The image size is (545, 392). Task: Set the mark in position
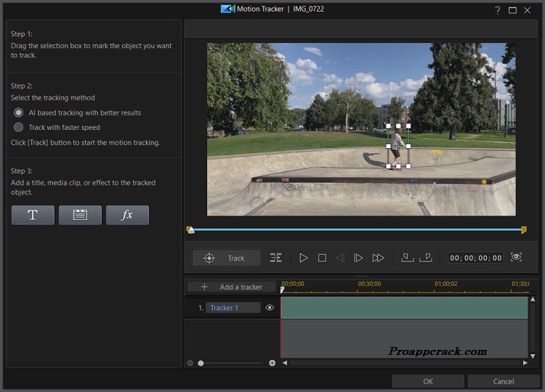point(408,258)
